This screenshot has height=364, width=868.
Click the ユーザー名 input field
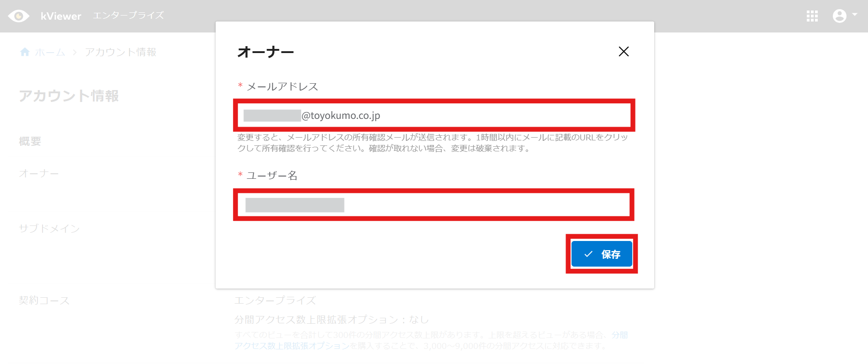coord(434,205)
